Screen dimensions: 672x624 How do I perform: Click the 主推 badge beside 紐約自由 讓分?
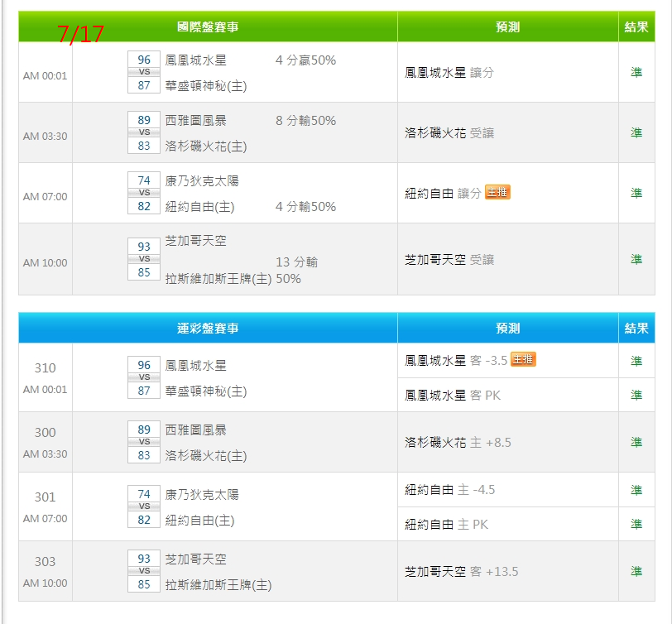tap(497, 192)
